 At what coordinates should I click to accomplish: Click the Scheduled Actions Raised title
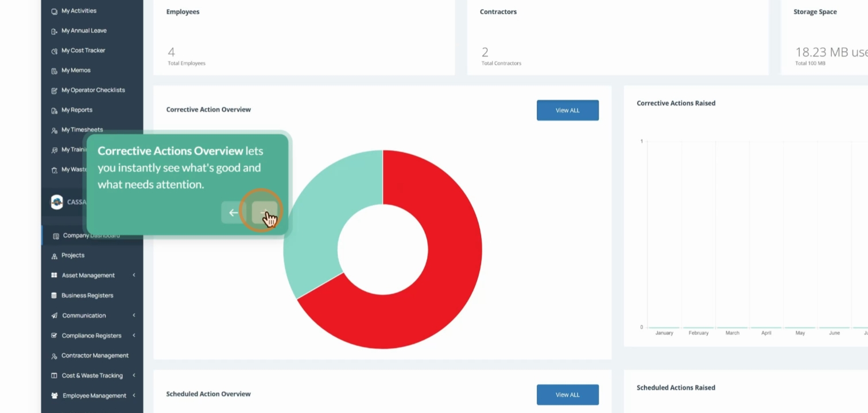click(x=676, y=388)
